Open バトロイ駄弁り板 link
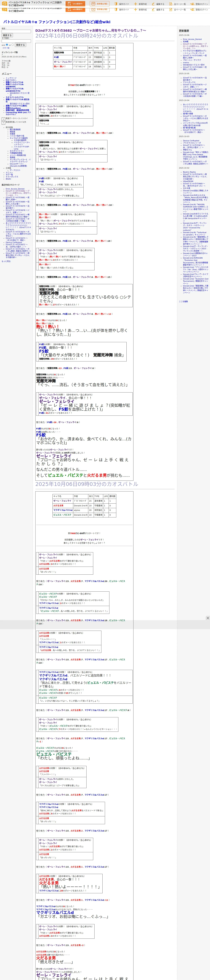The image size is (210, 980). [x=17, y=136]
